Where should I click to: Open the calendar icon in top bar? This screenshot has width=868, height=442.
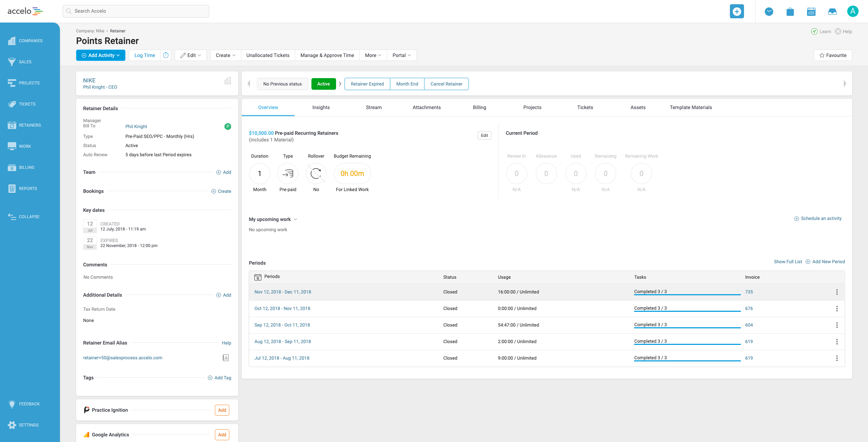click(811, 11)
